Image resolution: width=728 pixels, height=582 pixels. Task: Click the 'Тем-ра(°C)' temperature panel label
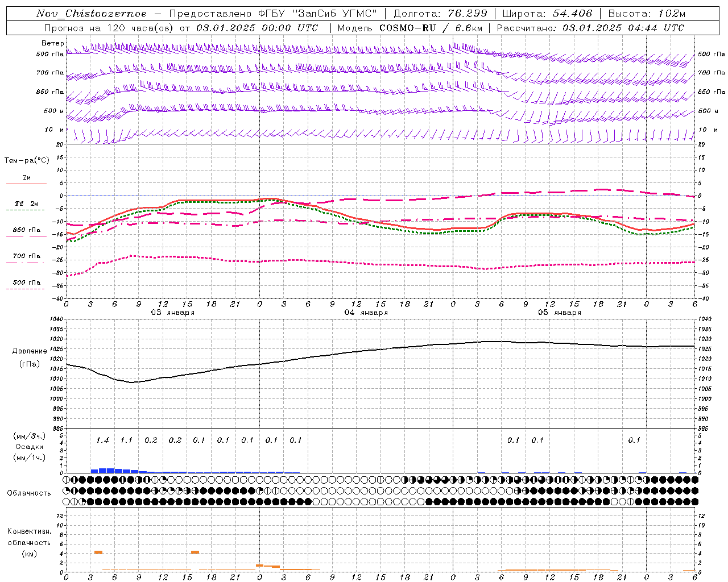pyautogui.click(x=27, y=161)
